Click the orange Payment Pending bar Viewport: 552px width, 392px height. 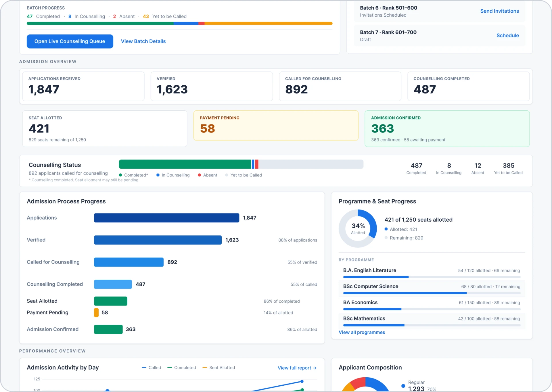pyautogui.click(x=96, y=312)
